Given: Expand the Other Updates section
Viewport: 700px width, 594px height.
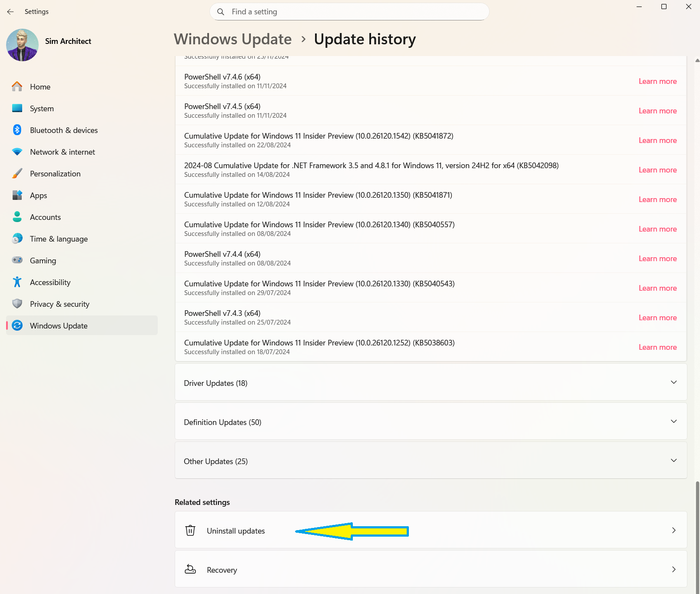Looking at the screenshot, I should pyautogui.click(x=674, y=461).
